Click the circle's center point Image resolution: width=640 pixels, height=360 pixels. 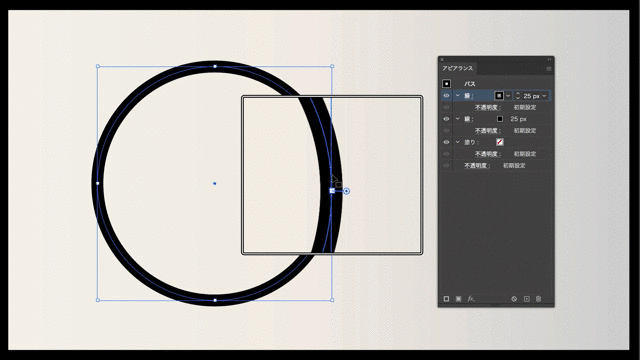215,184
